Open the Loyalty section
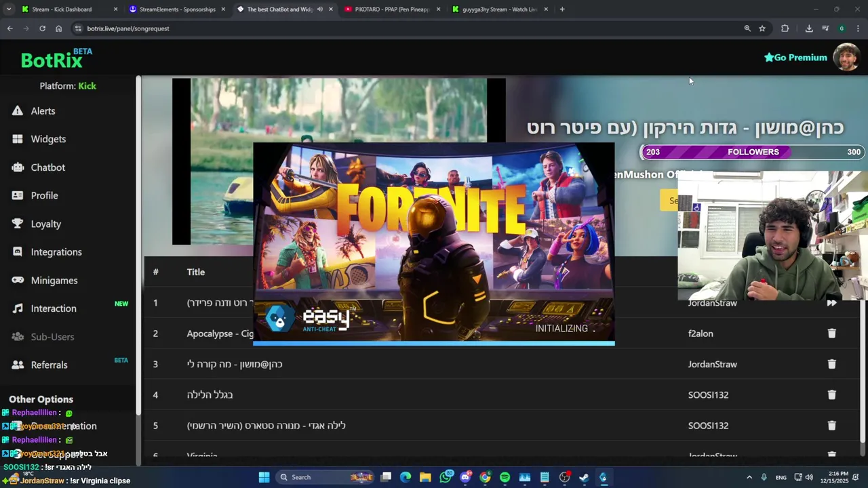The image size is (868, 488). (45, 224)
